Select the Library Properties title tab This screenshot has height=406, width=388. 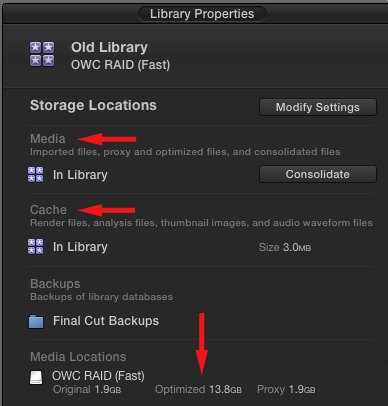pos(202,14)
